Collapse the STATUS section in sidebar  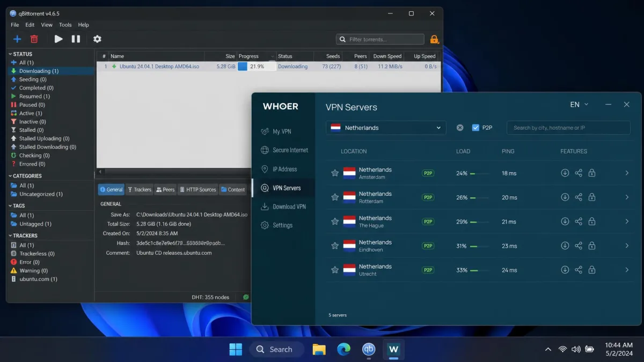pos(10,54)
